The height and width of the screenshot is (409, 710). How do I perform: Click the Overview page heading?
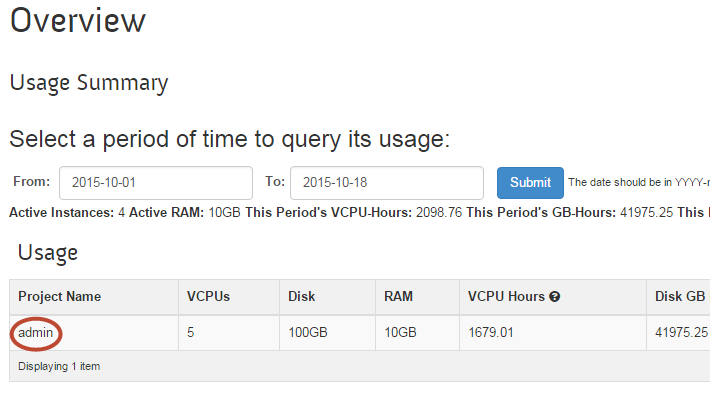coord(78,20)
